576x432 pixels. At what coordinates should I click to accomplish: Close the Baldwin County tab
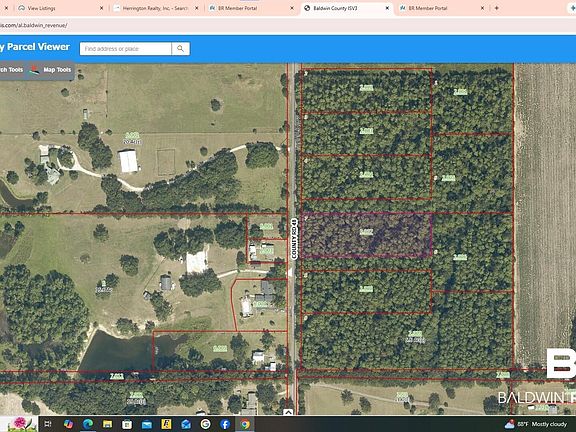[387, 8]
